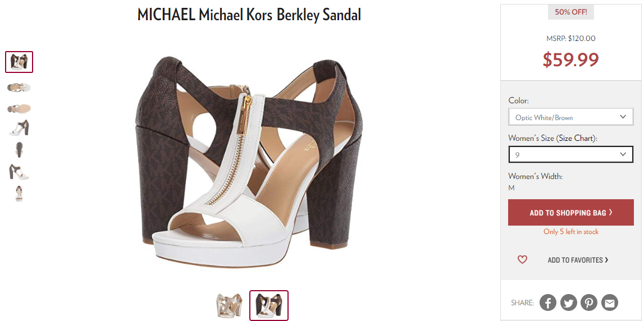Image resolution: width=644 pixels, height=321 pixels.
Task: Click the Color dropdown chevron arrow
Action: (x=623, y=117)
